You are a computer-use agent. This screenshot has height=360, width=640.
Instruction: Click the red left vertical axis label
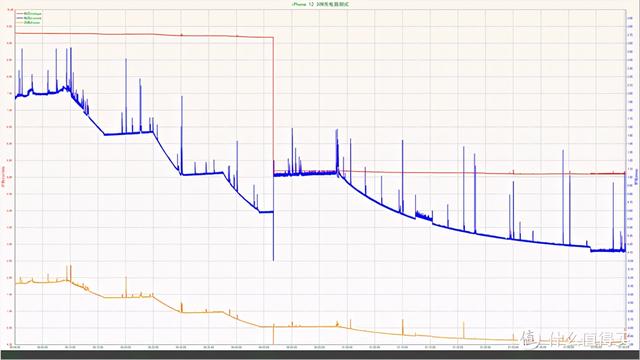[4, 177]
